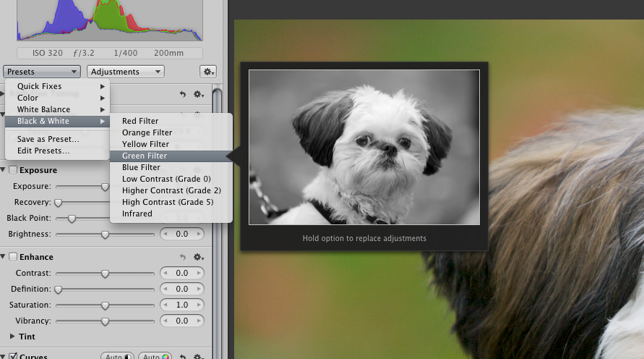The height and width of the screenshot is (359, 644).
Task: Increase Vibrancy with right stepper arrow
Action: click(x=199, y=321)
